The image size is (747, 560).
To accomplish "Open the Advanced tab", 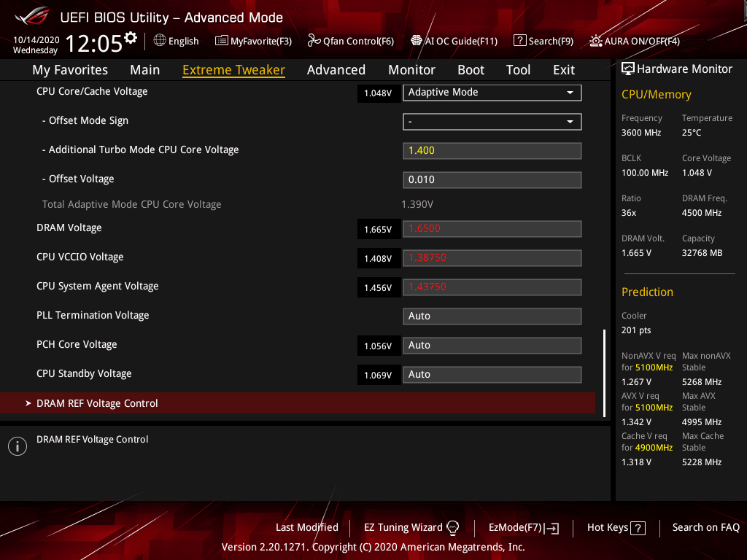I will click(x=336, y=70).
